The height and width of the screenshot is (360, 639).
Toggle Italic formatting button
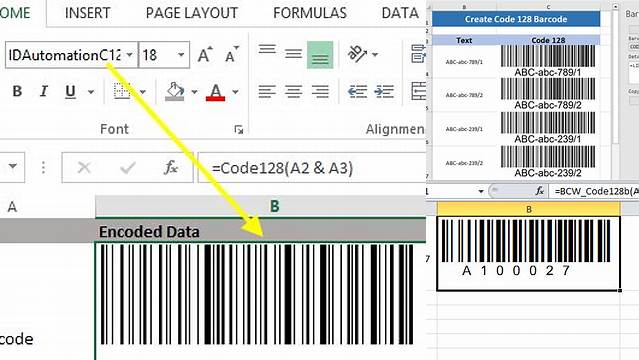pyautogui.click(x=44, y=91)
